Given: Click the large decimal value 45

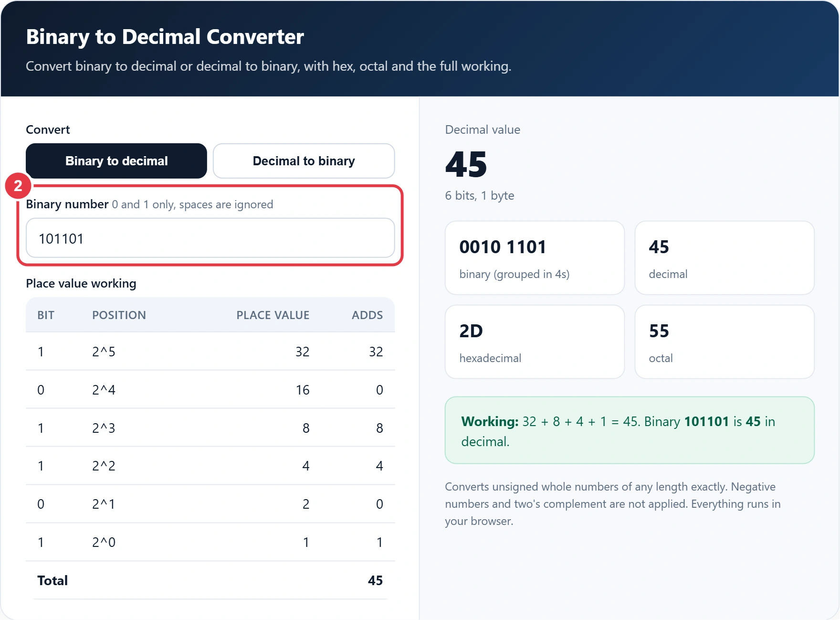Looking at the screenshot, I should tap(466, 164).
